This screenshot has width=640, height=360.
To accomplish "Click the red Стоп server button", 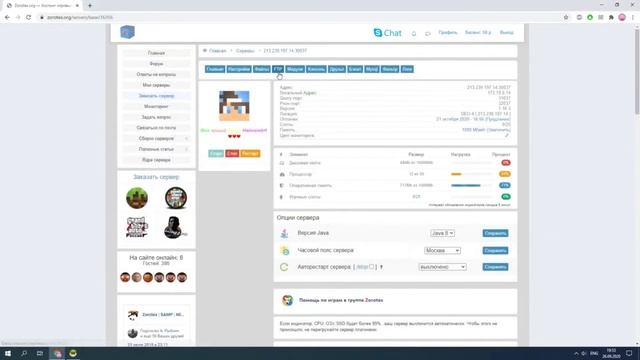I will (x=232, y=153).
